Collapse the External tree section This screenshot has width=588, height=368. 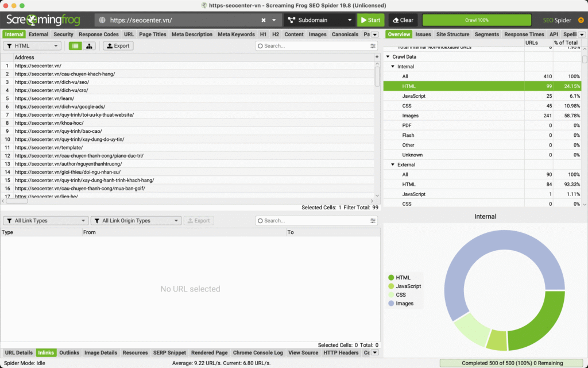(393, 165)
